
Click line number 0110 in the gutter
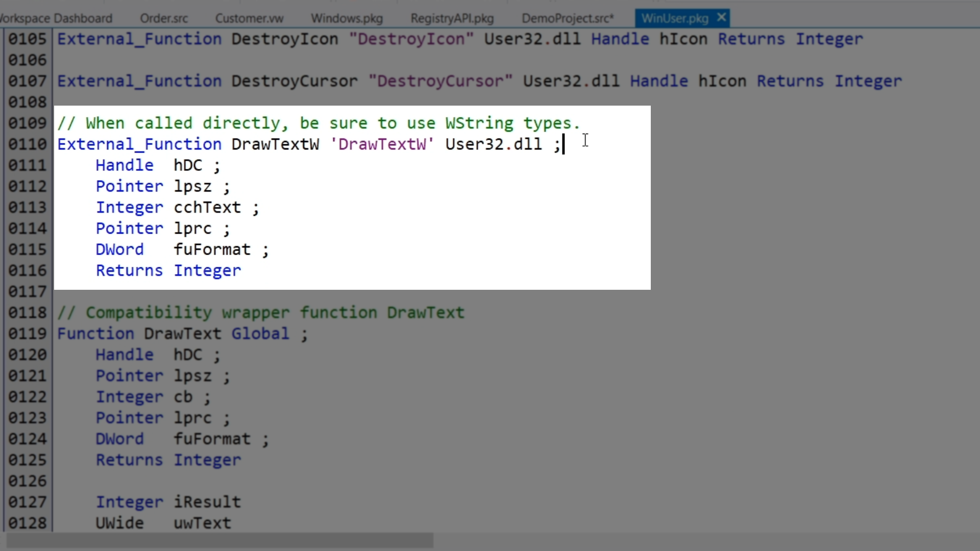[x=28, y=144]
